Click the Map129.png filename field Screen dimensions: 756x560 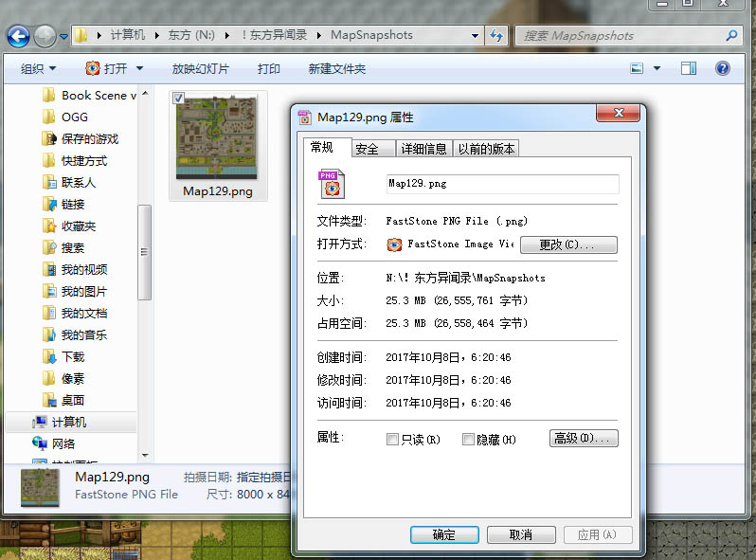click(x=502, y=184)
